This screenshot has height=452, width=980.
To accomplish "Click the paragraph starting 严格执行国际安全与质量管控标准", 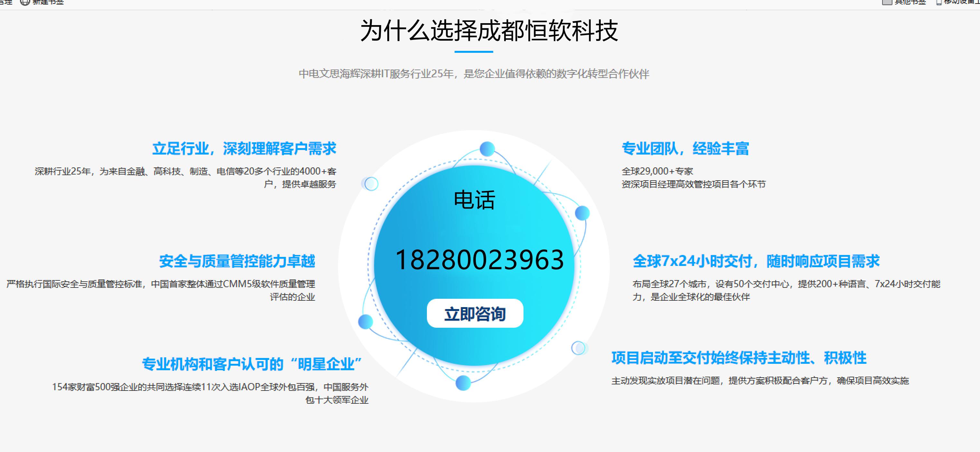I will click(x=161, y=290).
